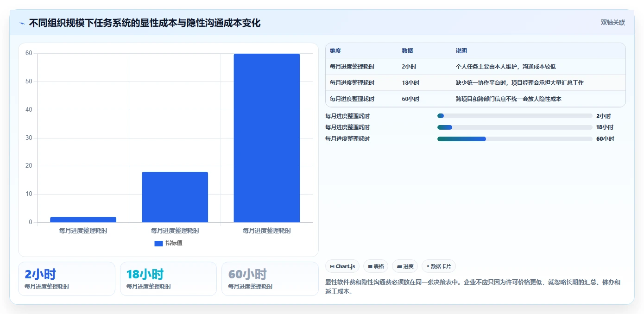Viewport: 644px width, 314px height.
Task: Click the chart bar reaching value 18
Action: tap(175, 197)
